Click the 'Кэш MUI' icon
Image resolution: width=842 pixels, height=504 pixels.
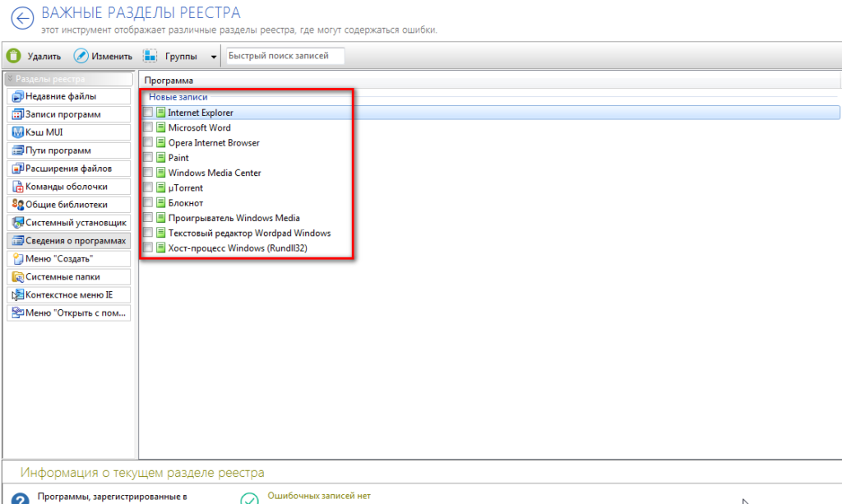(x=18, y=132)
